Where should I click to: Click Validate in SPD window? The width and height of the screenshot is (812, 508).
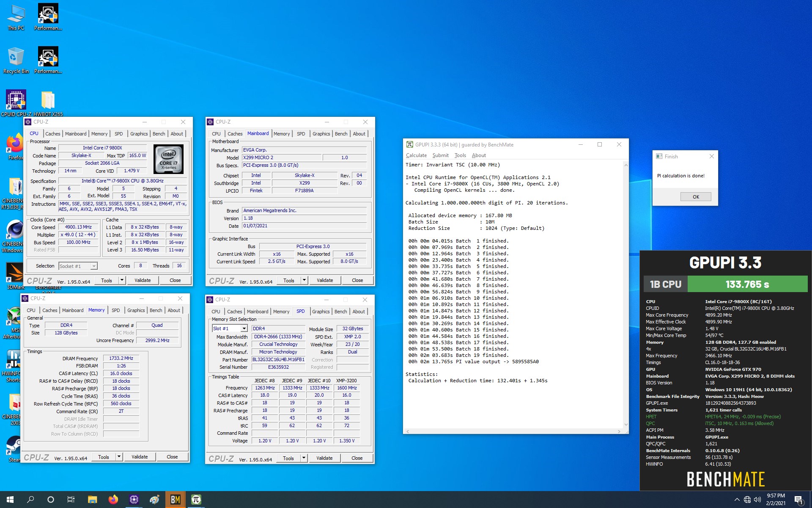pyautogui.click(x=324, y=458)
